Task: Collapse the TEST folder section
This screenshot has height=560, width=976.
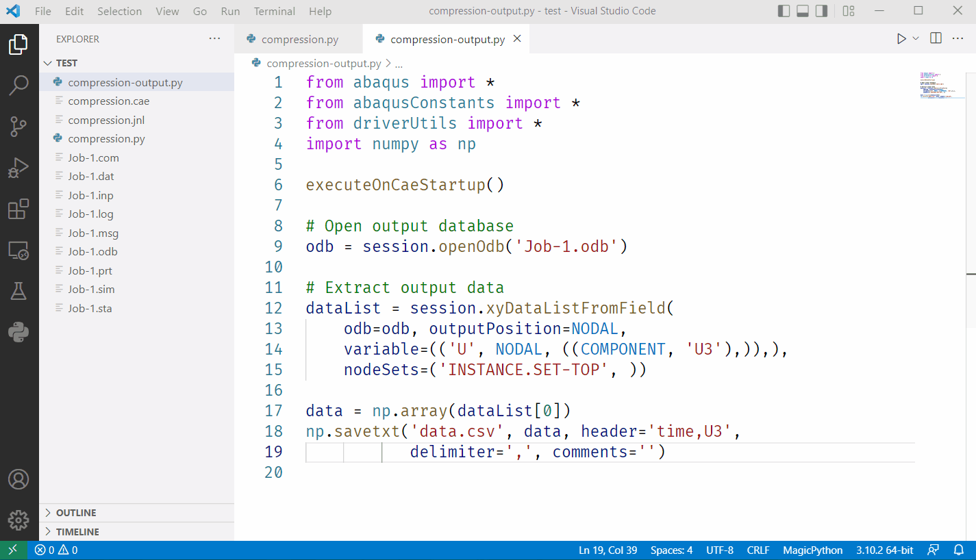Action: tap(136, 63)
